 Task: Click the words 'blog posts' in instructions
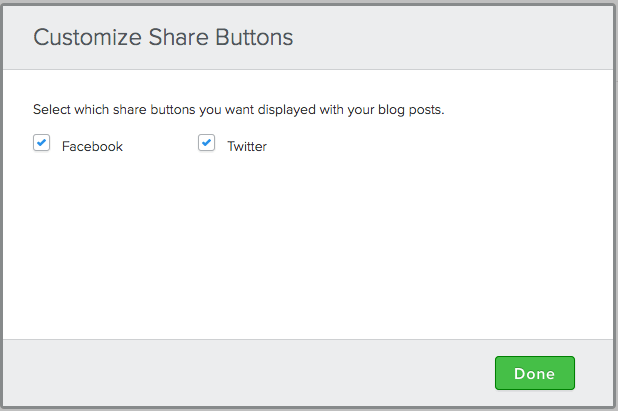[411, 110]
